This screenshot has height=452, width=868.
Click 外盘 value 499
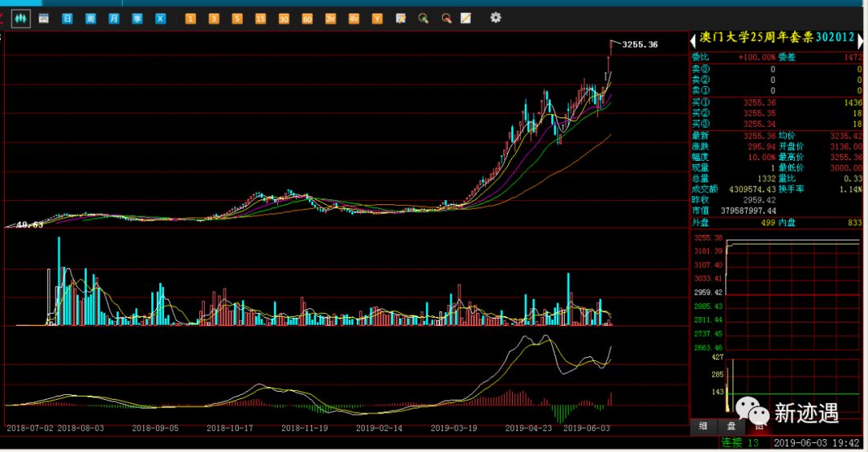(768, 223)
